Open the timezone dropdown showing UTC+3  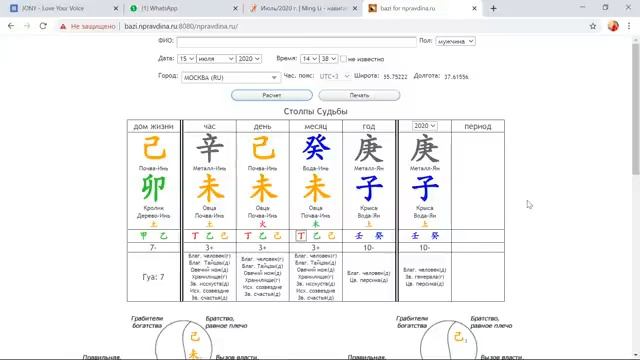(334, 76)
